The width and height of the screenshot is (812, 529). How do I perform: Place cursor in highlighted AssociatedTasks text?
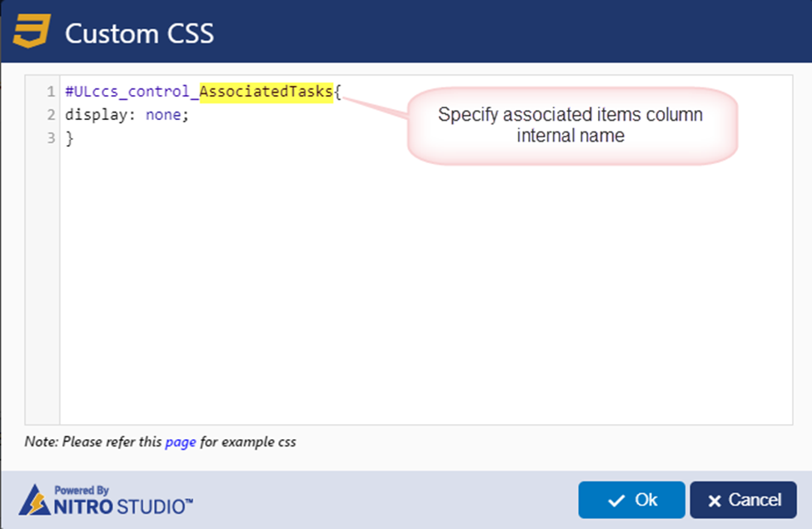[x=267, y=92]
